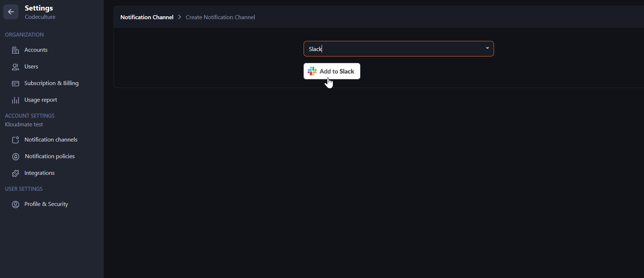Click the ACCOUNT SETTINGS section header
644x278 pixels.
30,116
